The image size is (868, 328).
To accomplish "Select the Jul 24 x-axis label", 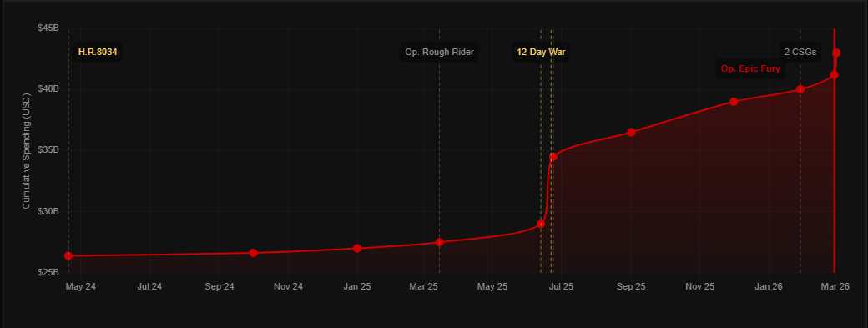I will (x=149, y=287).
